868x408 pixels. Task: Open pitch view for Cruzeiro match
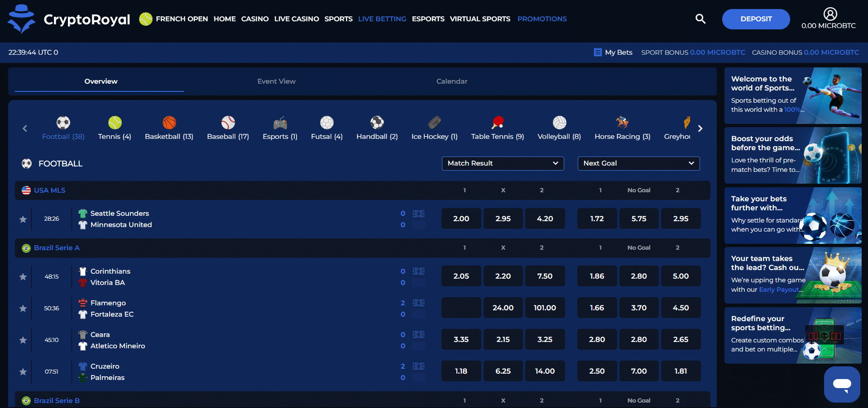(x=418, y=366)
